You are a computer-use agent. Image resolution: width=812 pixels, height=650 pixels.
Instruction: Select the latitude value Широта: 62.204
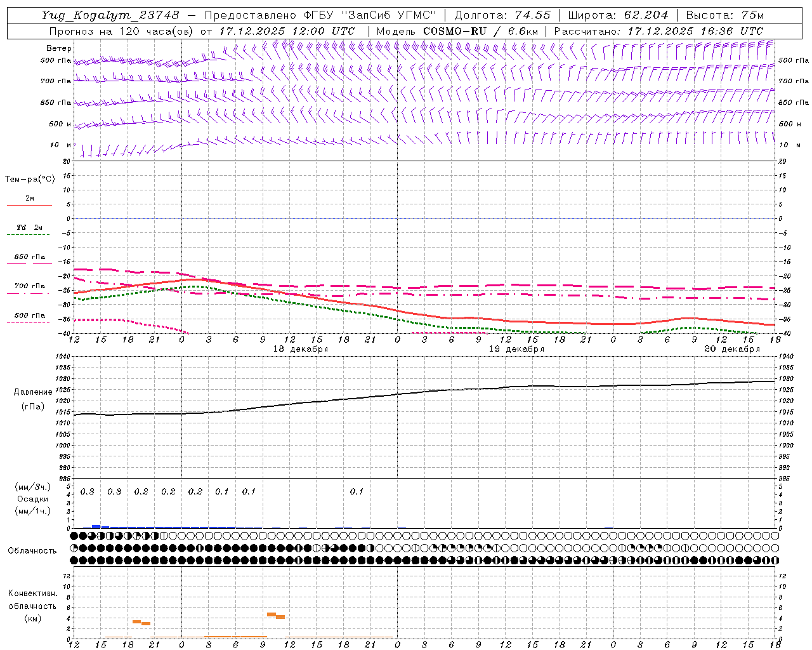pyautogui.click(x=617, y=15)
